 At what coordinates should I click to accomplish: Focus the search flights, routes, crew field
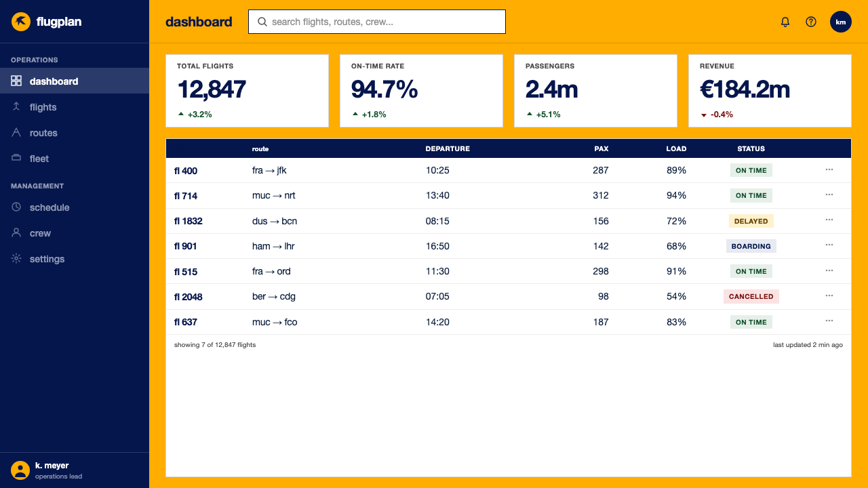coord(377,22)
